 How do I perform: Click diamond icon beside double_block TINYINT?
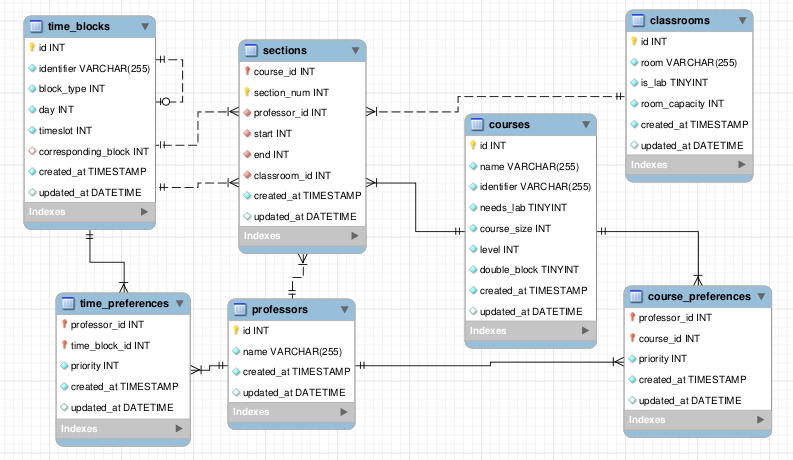click(473, 269)
